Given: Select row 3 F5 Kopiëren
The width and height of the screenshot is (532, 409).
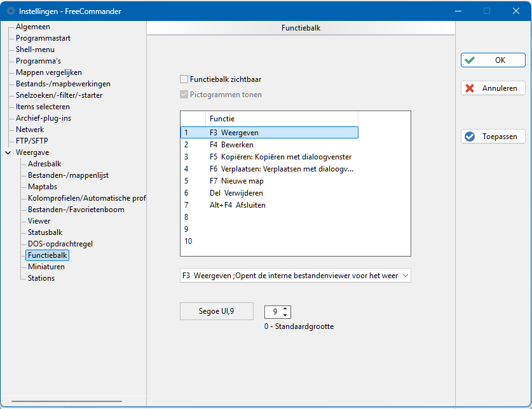Looking at the screenshot, I should (x=269, y=157).
